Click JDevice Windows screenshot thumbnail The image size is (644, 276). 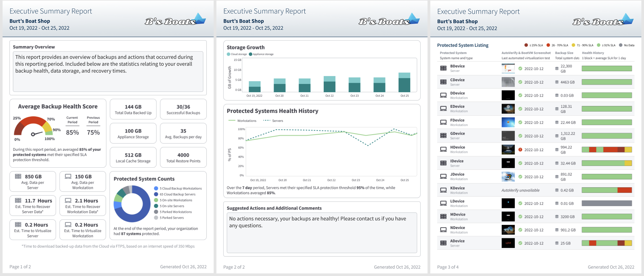[508, 177]
